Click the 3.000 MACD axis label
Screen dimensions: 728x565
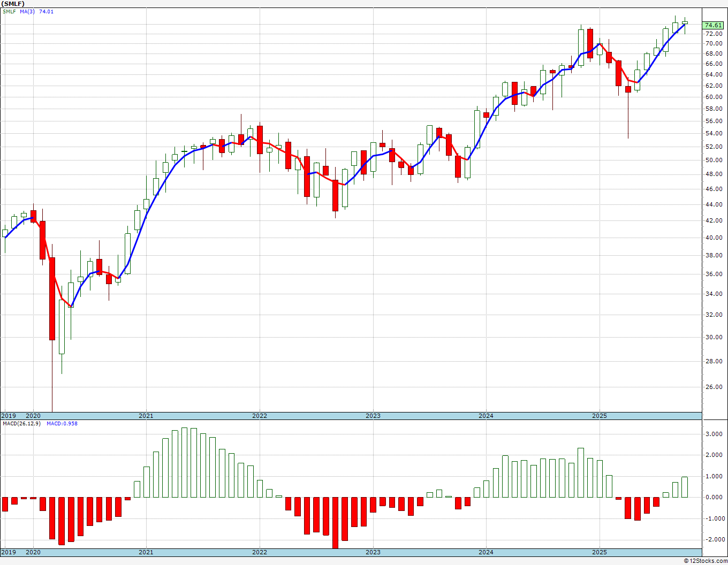[714, 434]
